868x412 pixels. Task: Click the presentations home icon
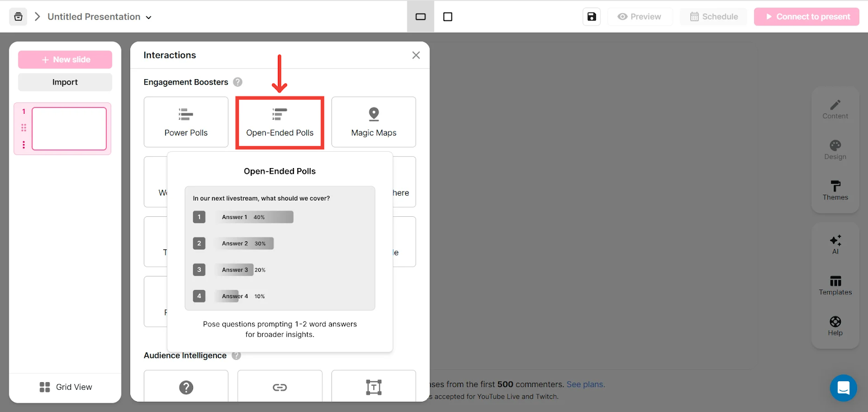click(x=18, y=17)
